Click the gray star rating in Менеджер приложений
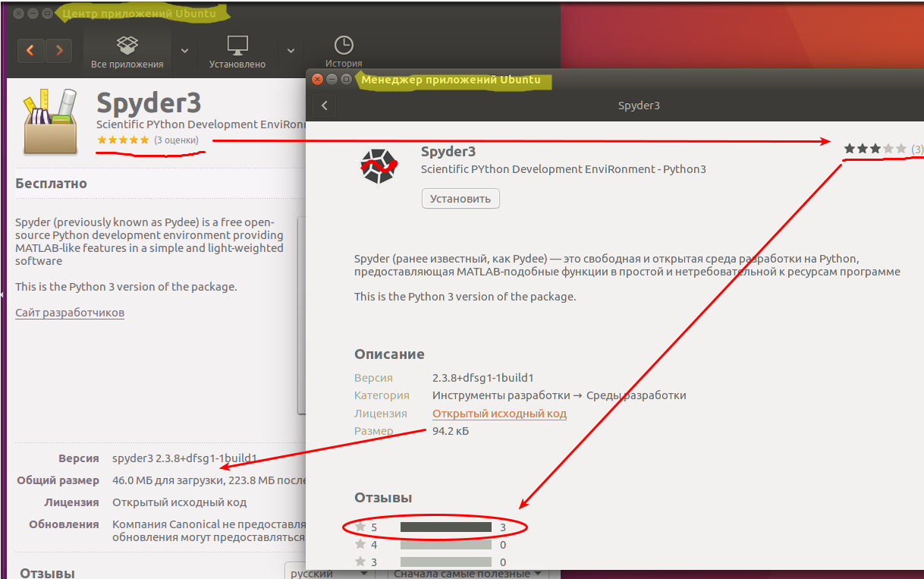This screenshot has width=924, height=579. coord(875,149)
